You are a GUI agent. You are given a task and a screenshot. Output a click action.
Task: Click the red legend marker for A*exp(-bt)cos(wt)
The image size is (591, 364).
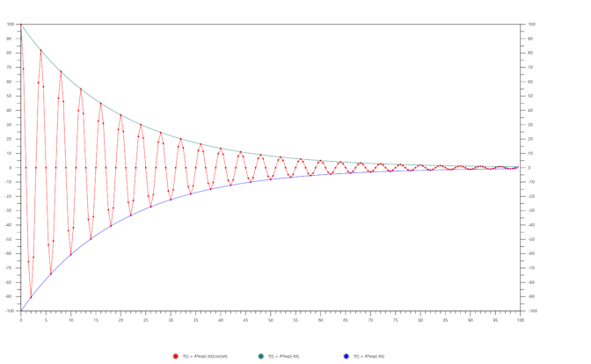(176, 356)
